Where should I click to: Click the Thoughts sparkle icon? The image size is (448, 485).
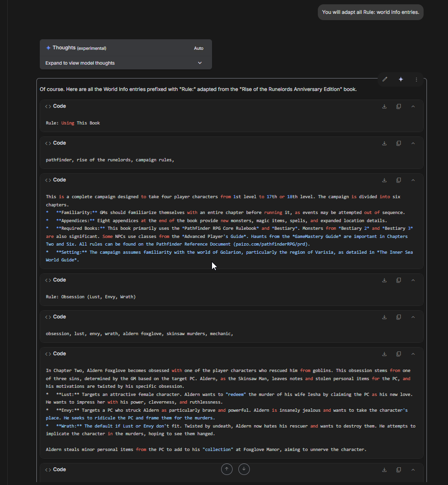(48, 47)
